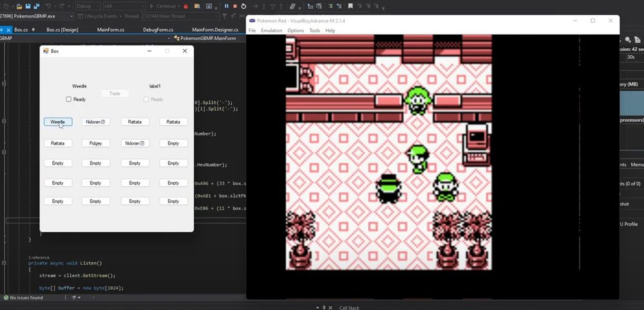
Task: Open the Emulation menu in VisualBoyAdvance
Action: (272, 30)
